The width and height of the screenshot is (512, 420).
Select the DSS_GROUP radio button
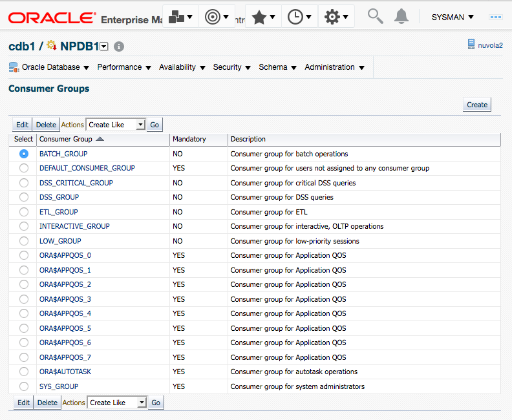point(24,197)
